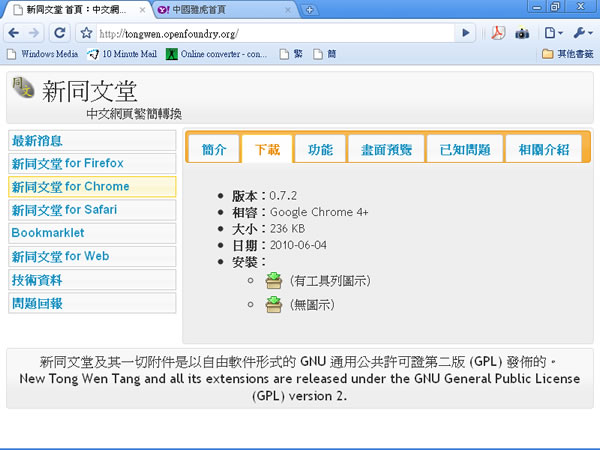
Task: Restore down the Chrome window
Action: 555,7
